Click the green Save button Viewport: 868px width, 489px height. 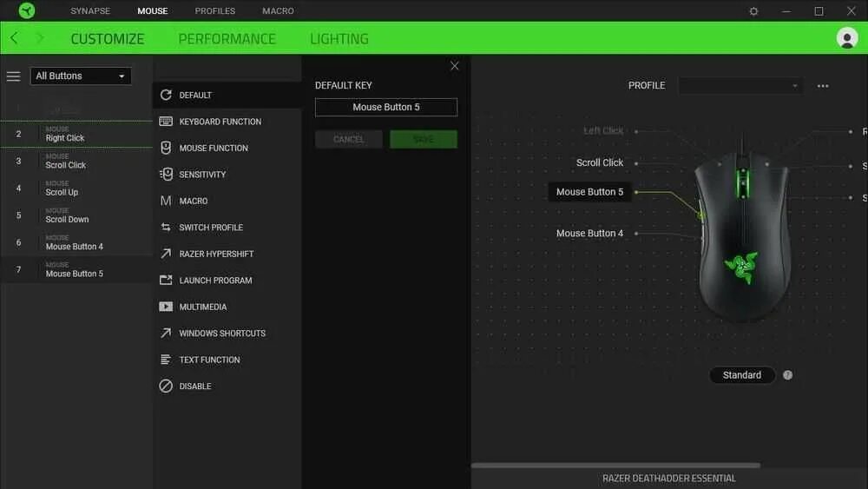pos(424,139)
